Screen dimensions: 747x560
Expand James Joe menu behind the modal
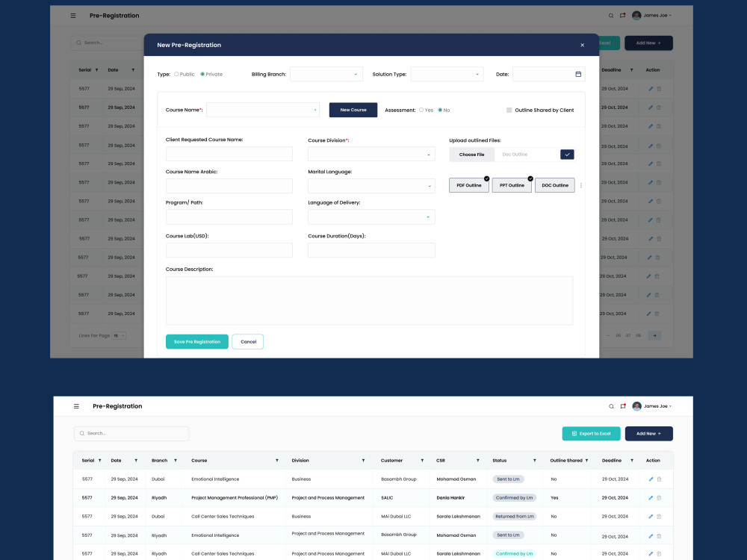pyautogui.click(x=670, y=16)
